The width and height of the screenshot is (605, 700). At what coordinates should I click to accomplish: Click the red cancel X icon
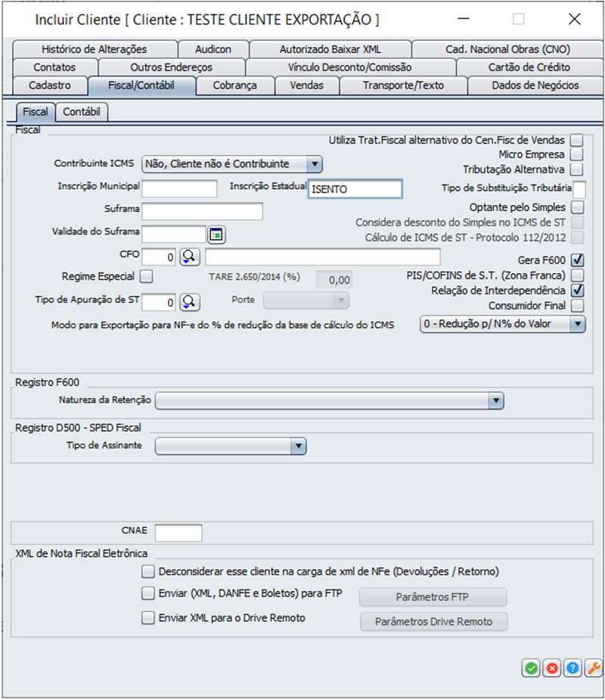[552, 668]
